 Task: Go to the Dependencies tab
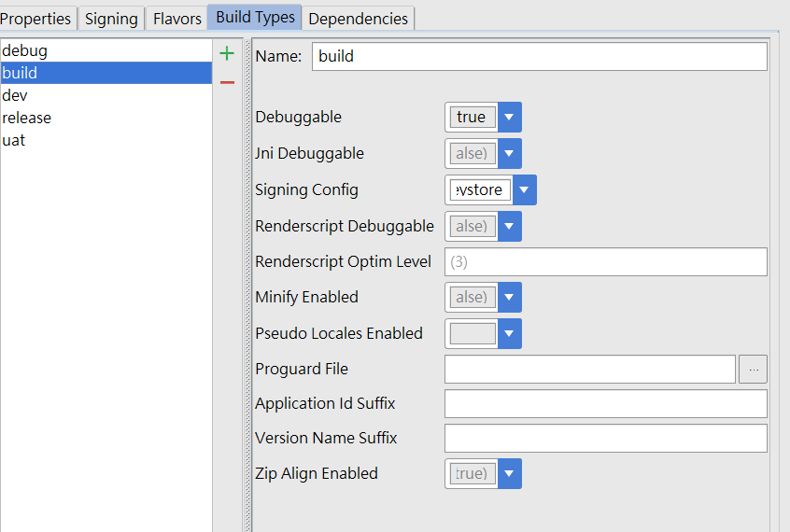(x=358, y=19)
